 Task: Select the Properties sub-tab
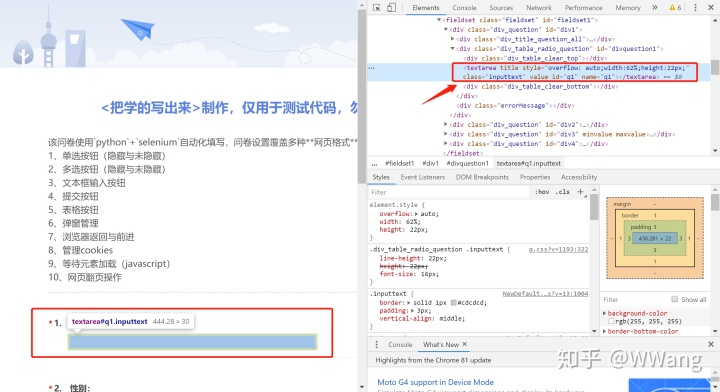[535, 177]
